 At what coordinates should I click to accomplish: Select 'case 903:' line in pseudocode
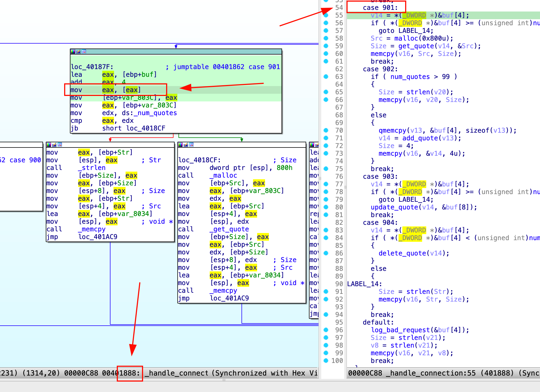point(380,177)
